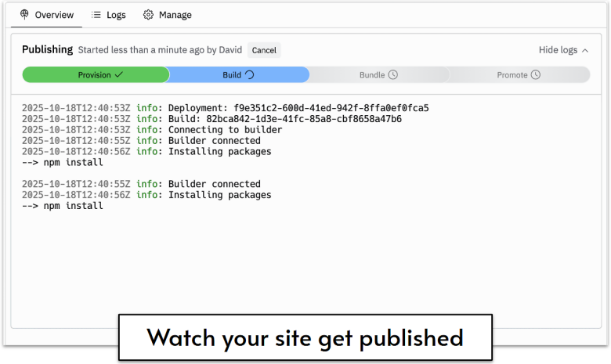Click the Manage gear icon
Image resolution: width=611 pixels, height=364 pixels.
click(148, 15)
